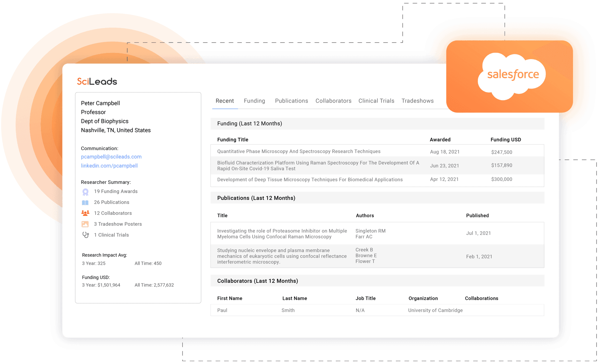Click the $300,000 funding amount
Viewport: 603px width, 364px height.
pyautogui.click(x=502, y=179)
